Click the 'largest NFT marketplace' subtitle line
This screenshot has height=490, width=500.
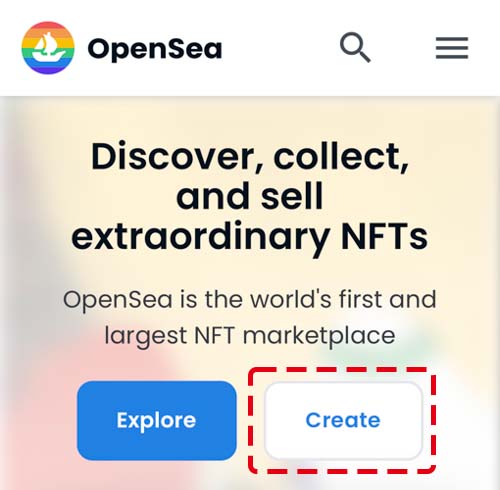250,336
